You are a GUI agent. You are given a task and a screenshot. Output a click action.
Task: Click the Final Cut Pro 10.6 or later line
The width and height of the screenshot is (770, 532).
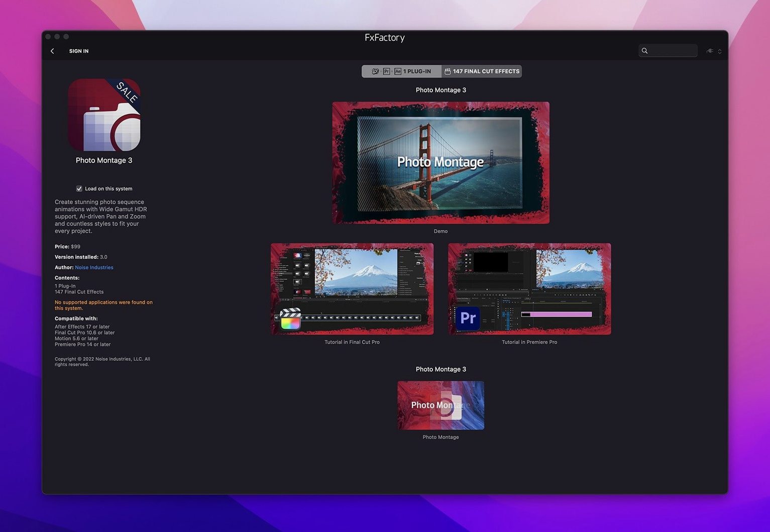tap(84, 333)
